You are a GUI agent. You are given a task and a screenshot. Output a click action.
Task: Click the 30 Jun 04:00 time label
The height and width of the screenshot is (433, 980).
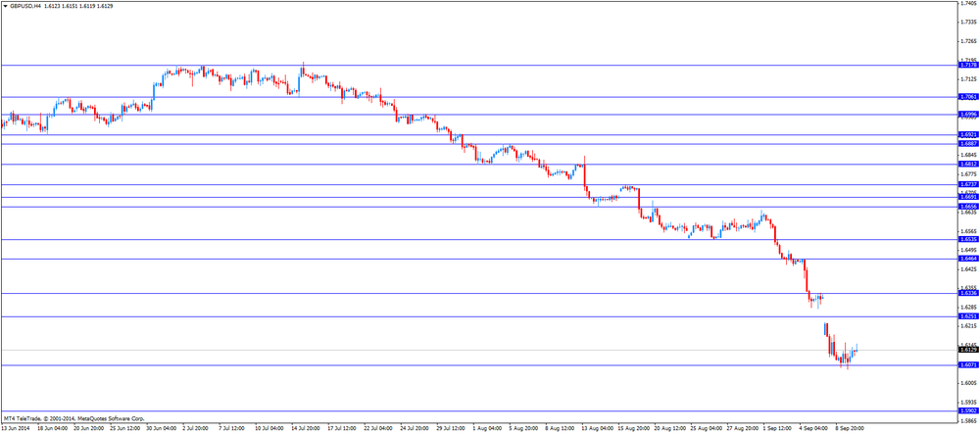162,429
